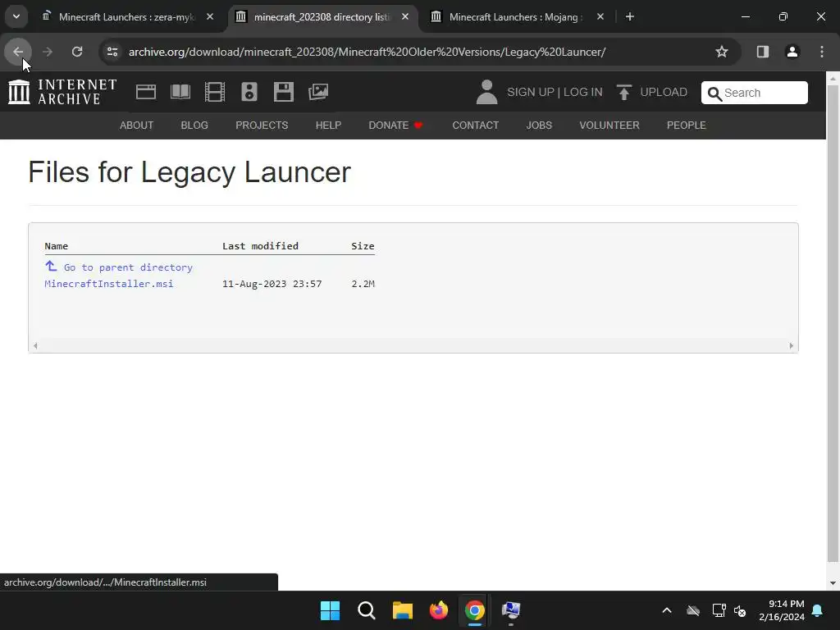
Task: Open a new browser tab
Action: coord(630,16)
